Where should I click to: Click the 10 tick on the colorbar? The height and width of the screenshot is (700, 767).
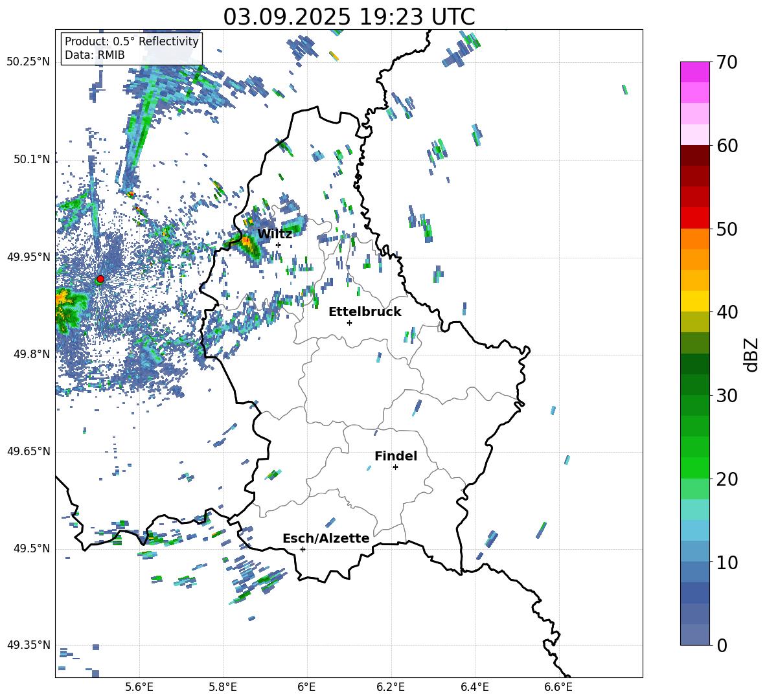pos(727,562)
